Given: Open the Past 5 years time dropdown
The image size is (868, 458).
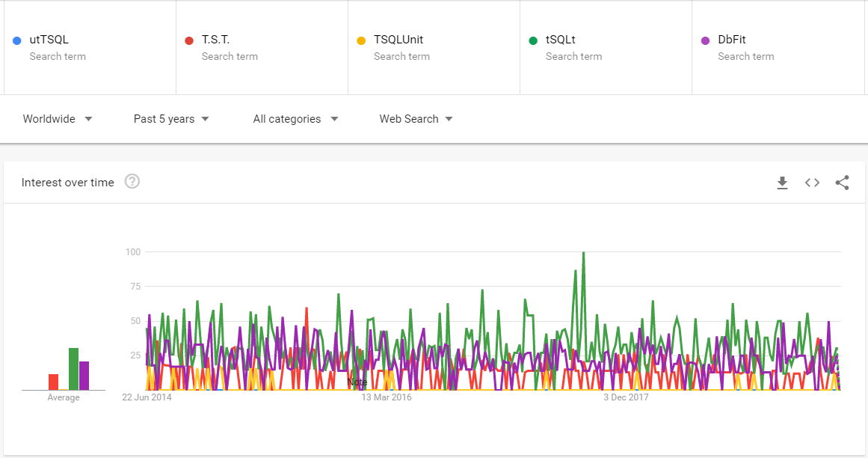Looking at the screenshot, I should (x=170, y=118).
